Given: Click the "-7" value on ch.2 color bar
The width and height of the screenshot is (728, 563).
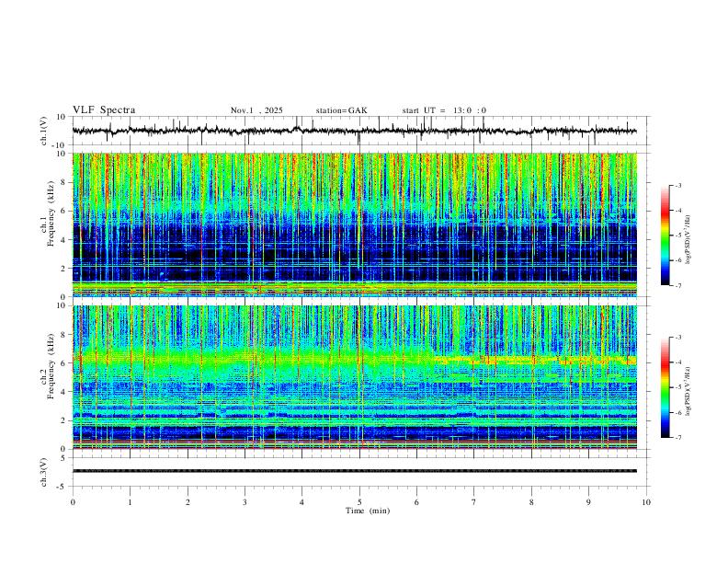Looking at the screenshot, I should coord(677,438).
